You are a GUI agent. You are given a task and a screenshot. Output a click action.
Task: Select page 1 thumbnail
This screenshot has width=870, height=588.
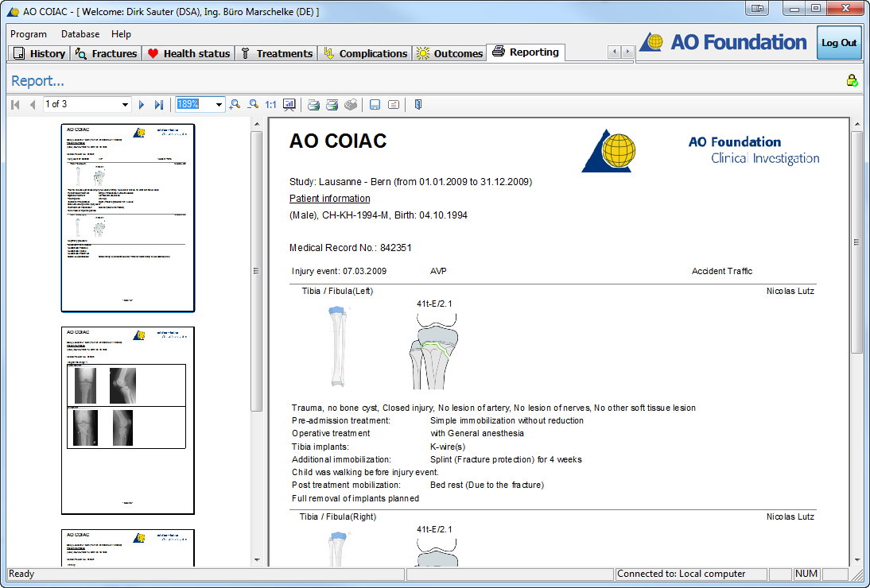tap(127, 218)
